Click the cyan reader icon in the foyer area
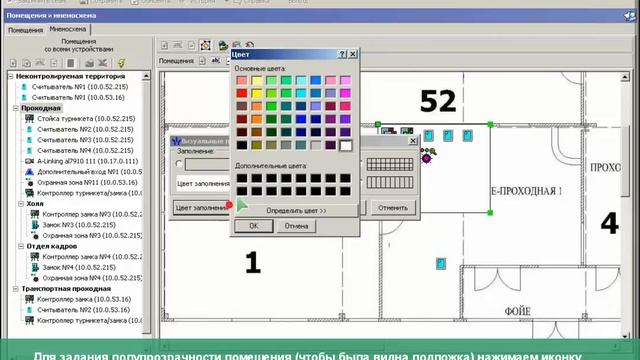The width and height of the screenshot is (640, 360). 440,264
